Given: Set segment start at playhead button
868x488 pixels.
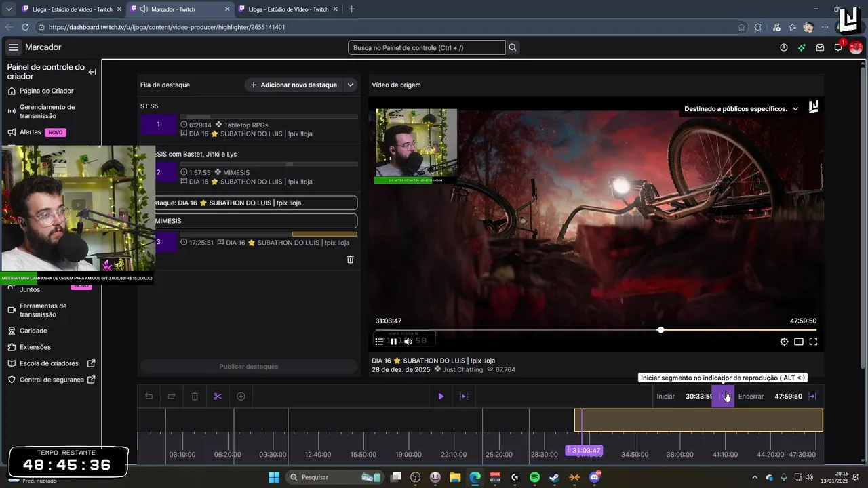Looking at the screenshot, I should [x=723, y=396].
